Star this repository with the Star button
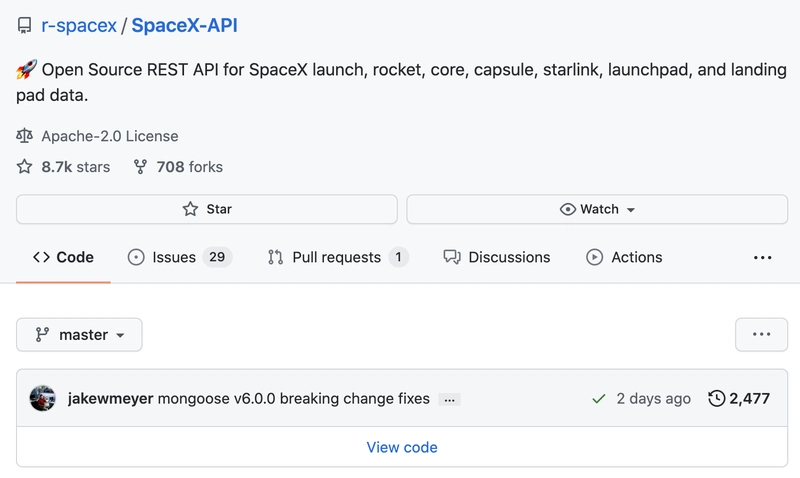 pos(207,209)
